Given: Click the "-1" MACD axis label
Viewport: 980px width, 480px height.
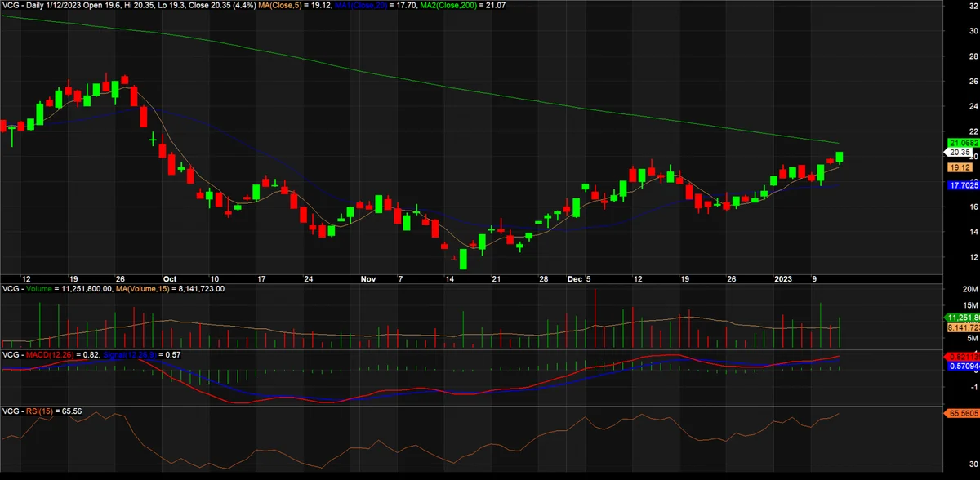Looking at the screenshot, I should pos(973,389).
